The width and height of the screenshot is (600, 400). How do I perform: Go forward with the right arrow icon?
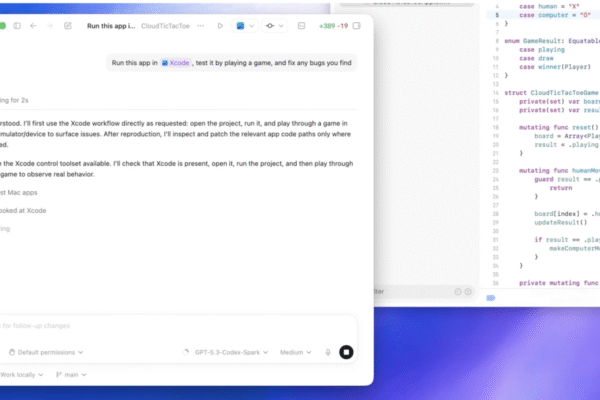[x=50, y=26]
